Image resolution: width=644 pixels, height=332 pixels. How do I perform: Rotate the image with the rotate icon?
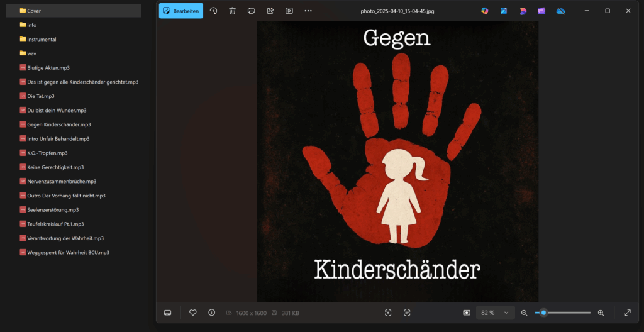(214, 11)
